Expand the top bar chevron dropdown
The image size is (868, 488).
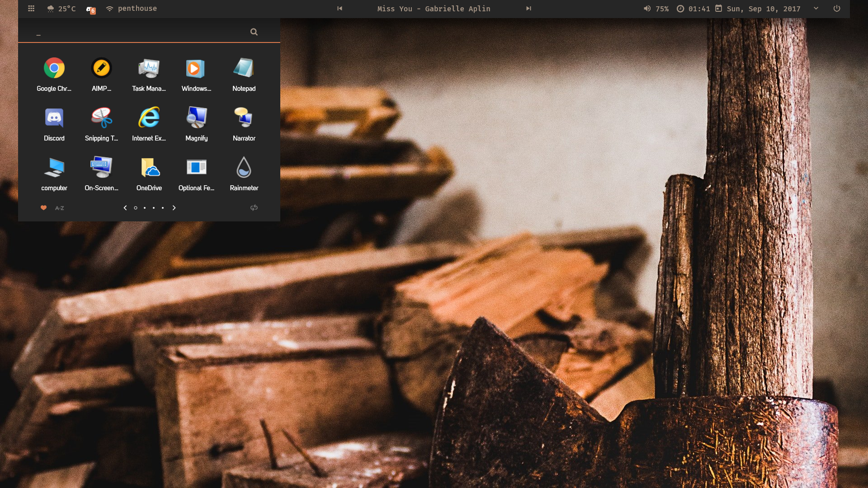816,8
